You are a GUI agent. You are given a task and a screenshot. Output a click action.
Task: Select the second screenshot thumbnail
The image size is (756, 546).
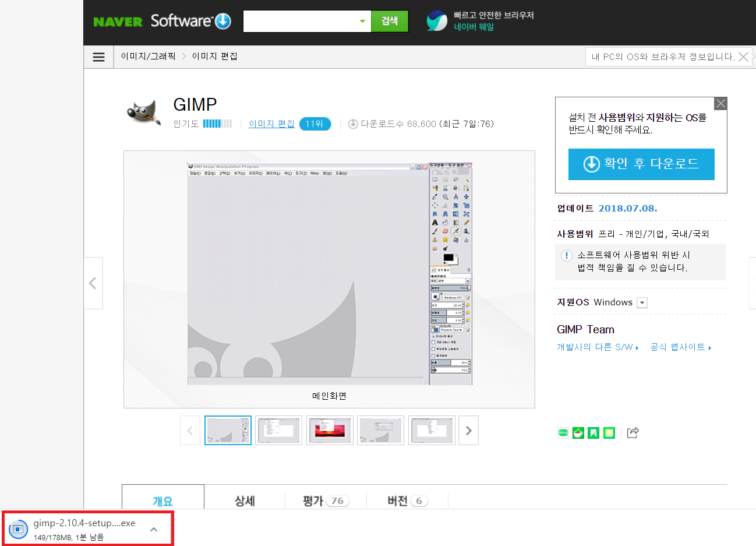[278, 431]
